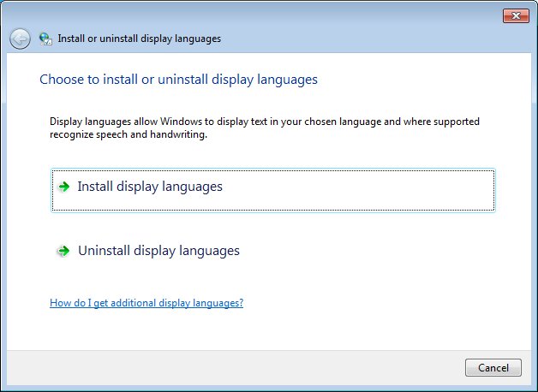Open 'How do I get additional display languages?' link

click(146, 303)
